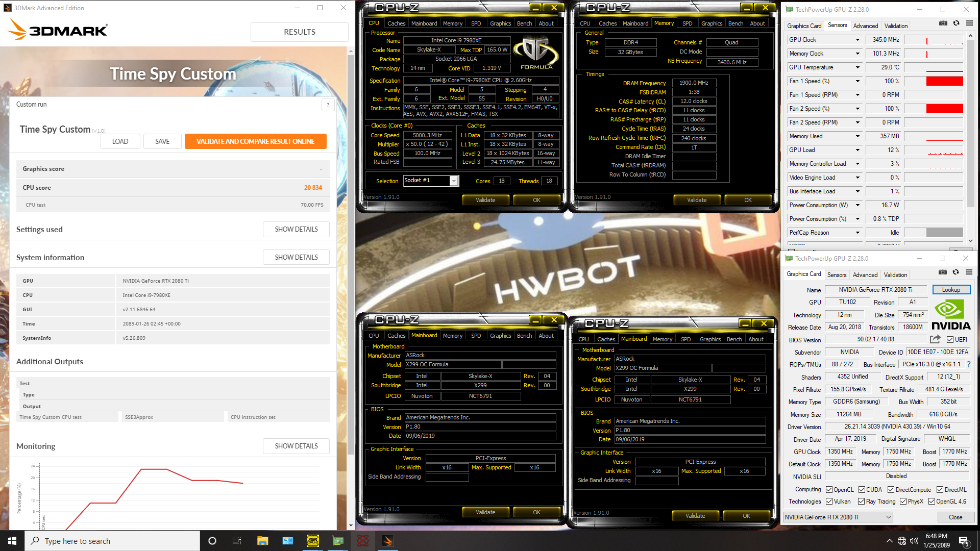Screen dimensions: 980x551
Task: Open Memory Used sensor dropdown
Action: point(857,136)
